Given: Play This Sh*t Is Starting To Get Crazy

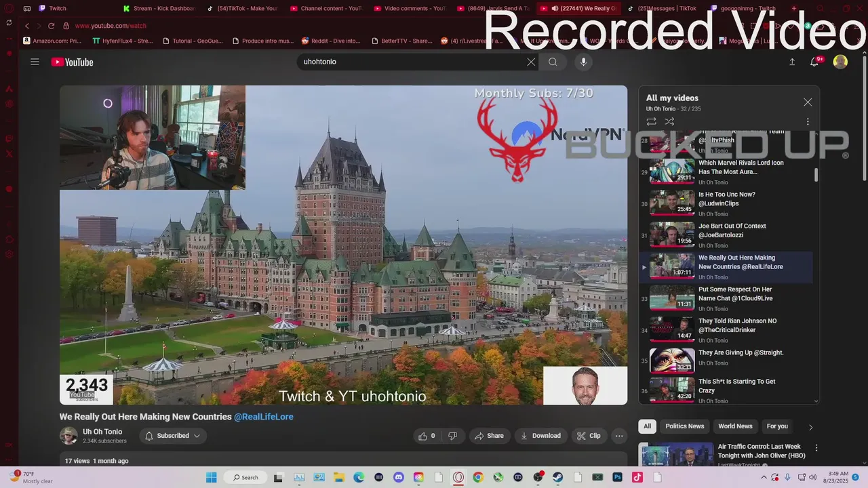Looking at the screenshot, I should coord(726,390).
